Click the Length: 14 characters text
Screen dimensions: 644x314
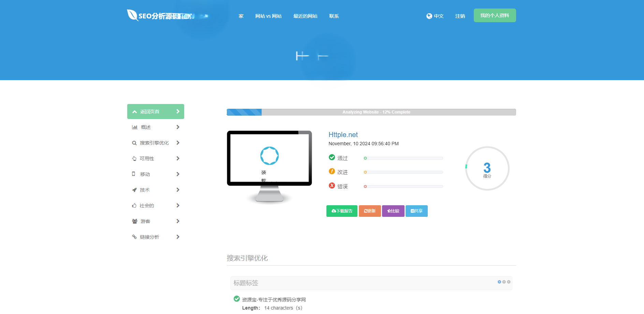(272, 308)
